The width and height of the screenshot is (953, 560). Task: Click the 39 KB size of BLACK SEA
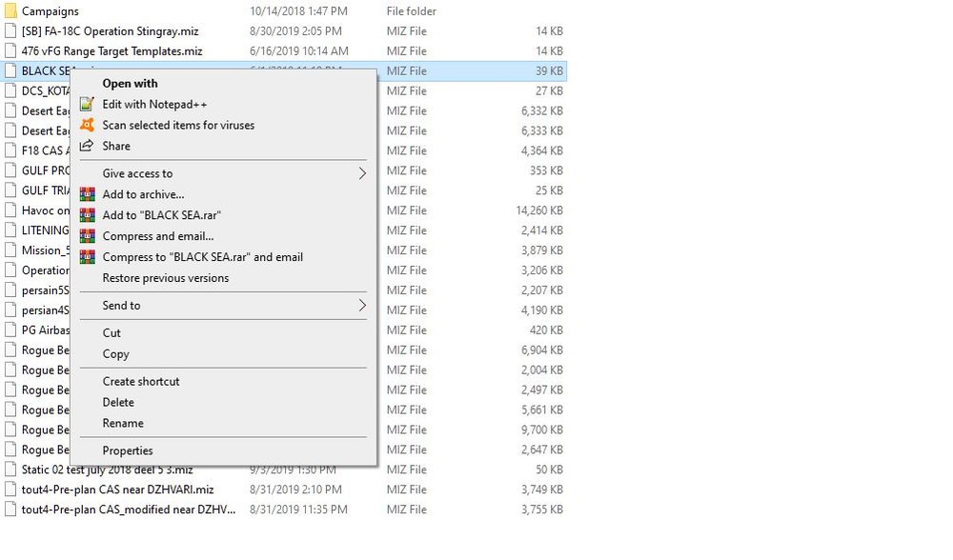point(549,71)
